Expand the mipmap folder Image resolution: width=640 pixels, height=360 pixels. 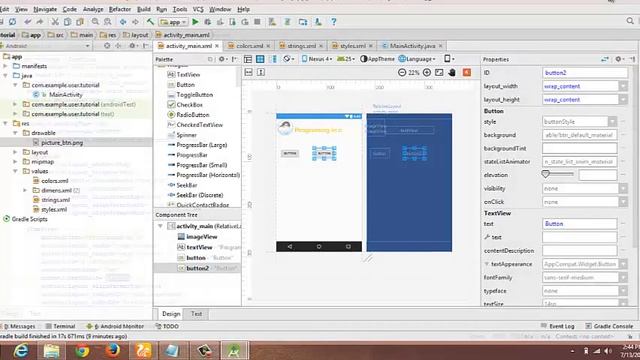click(x=16, y=162)
